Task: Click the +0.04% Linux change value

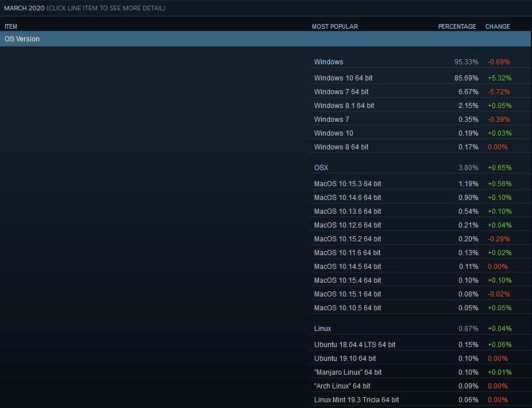Action: [x=499, y=329]
